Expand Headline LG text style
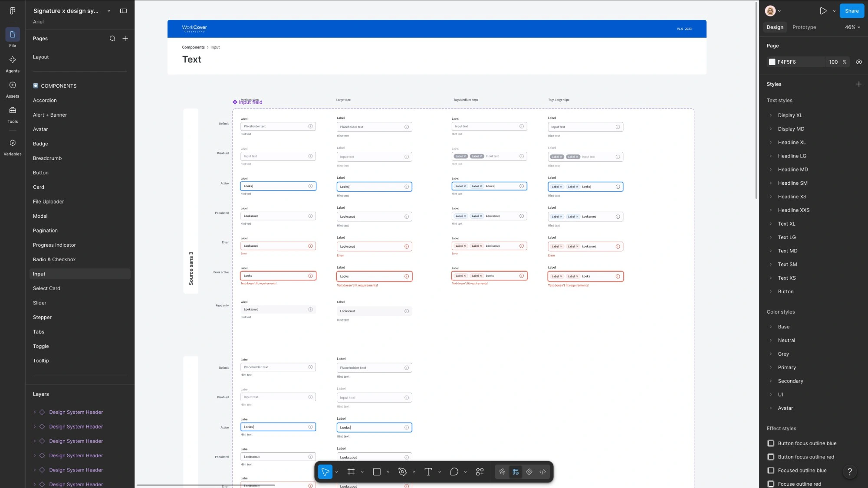This screenshot has height=488, width=868. pyautogui.click(x=771, y=156)
